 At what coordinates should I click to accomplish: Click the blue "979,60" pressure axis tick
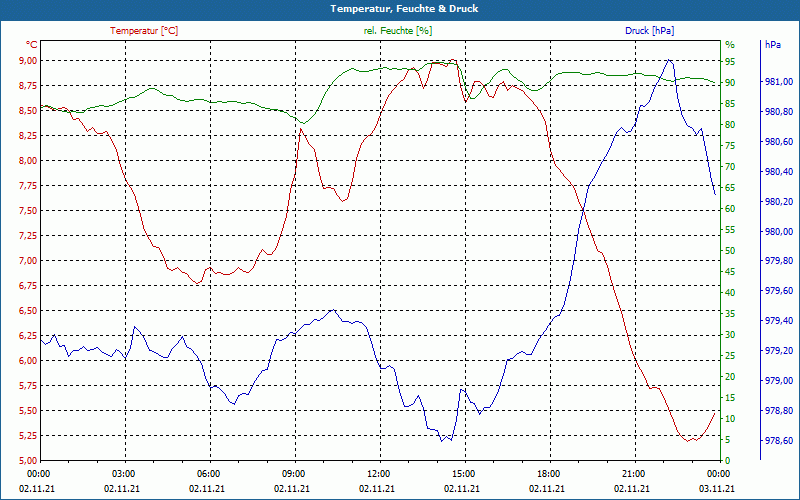coord(779,291)
